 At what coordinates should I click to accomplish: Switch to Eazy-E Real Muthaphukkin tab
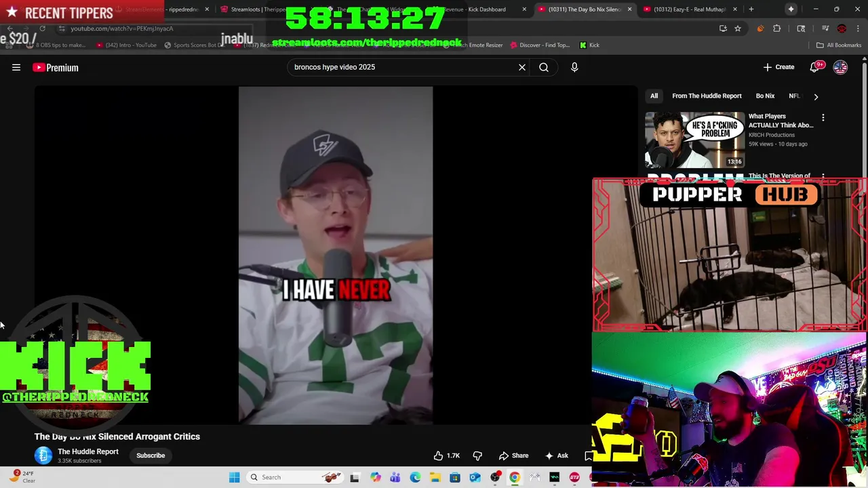pos(689,9)
